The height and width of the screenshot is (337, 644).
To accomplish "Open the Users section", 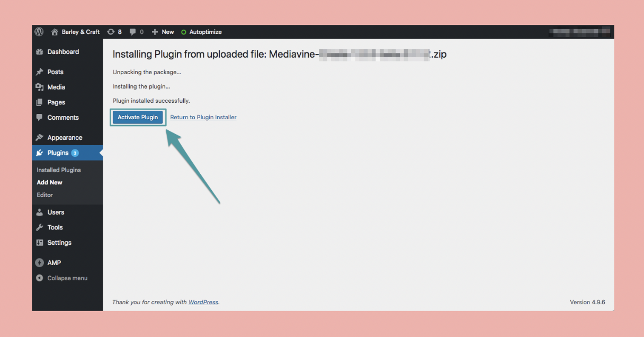I will point(56,212).
